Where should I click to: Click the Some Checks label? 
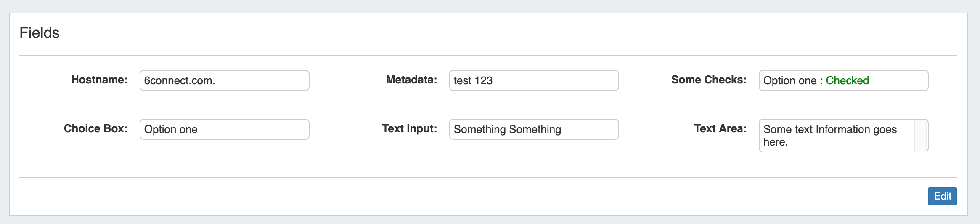coord(709,80)
